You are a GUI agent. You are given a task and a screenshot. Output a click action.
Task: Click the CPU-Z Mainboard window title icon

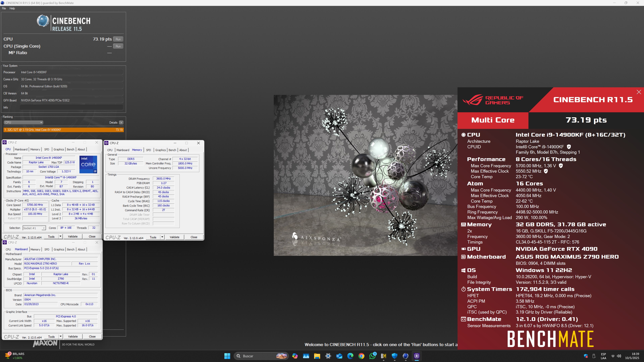[x=5, y=242]
